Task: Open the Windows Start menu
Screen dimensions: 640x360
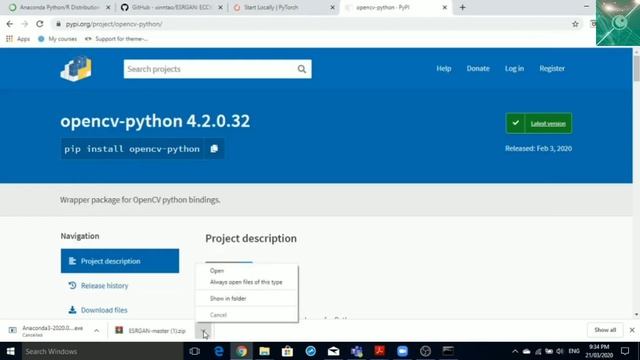Action: tap(11, 351)
